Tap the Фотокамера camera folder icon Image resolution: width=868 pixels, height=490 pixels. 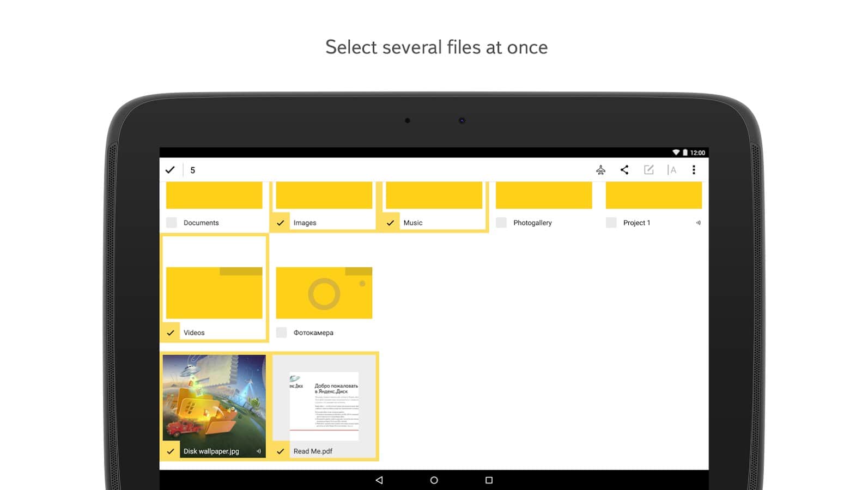coord(324,293)
